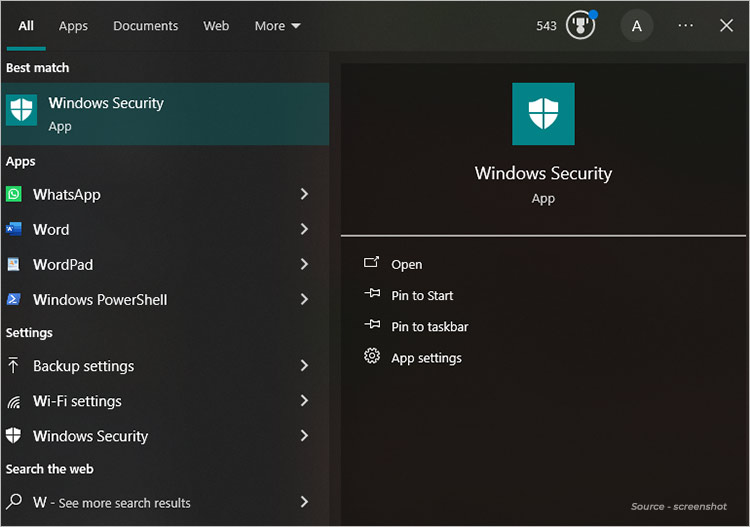Switch to the Documents tab
750x527 pixels.
pyautogui.click(x=145, y=26)
